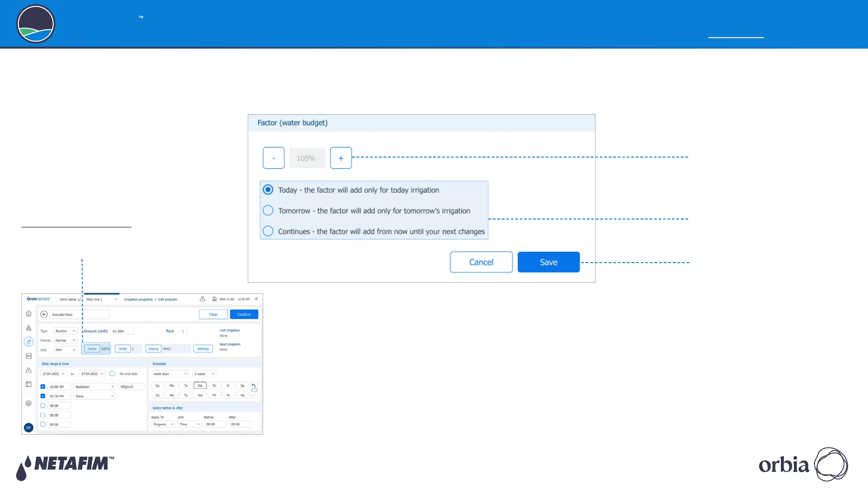Open the gear settings sidebar icon
The width and height of the screenshot is (868, 488).
pyautogui.click(x=29, y=403)
